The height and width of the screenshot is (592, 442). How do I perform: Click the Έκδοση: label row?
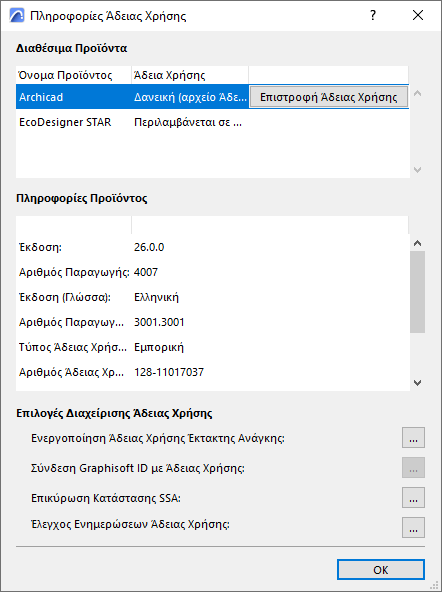point(40,247)
